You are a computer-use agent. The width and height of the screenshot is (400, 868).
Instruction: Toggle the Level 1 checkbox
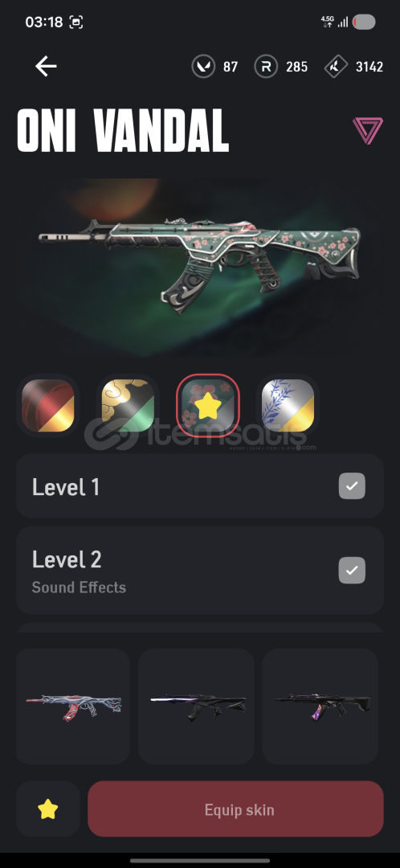tap(352, 486)
